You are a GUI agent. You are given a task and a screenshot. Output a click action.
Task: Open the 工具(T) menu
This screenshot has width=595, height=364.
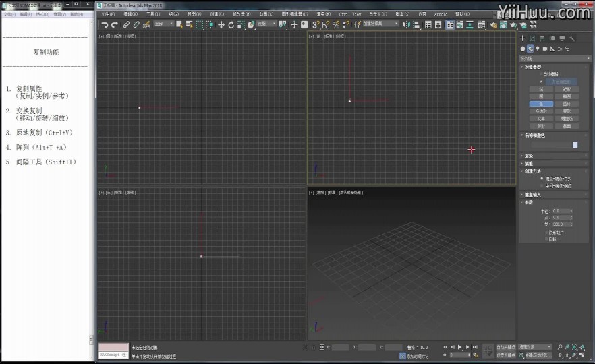(153, 14)
